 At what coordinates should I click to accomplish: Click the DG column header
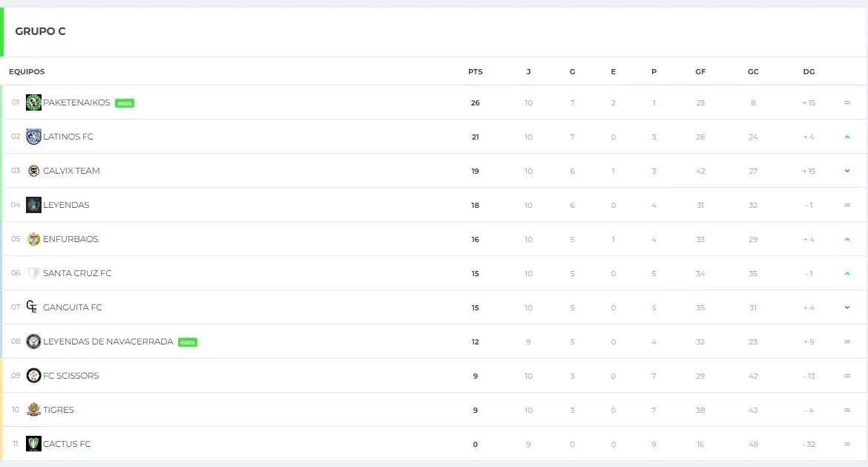coord(809,71)
